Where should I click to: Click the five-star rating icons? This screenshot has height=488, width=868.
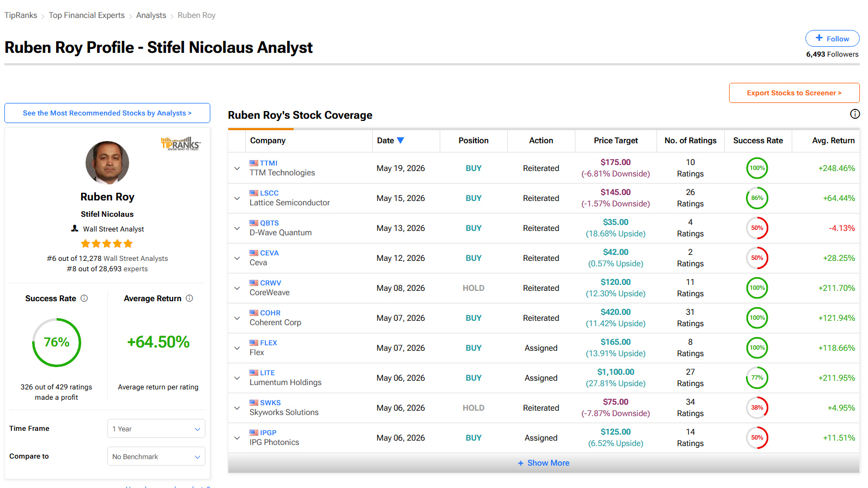coord(107,243)
